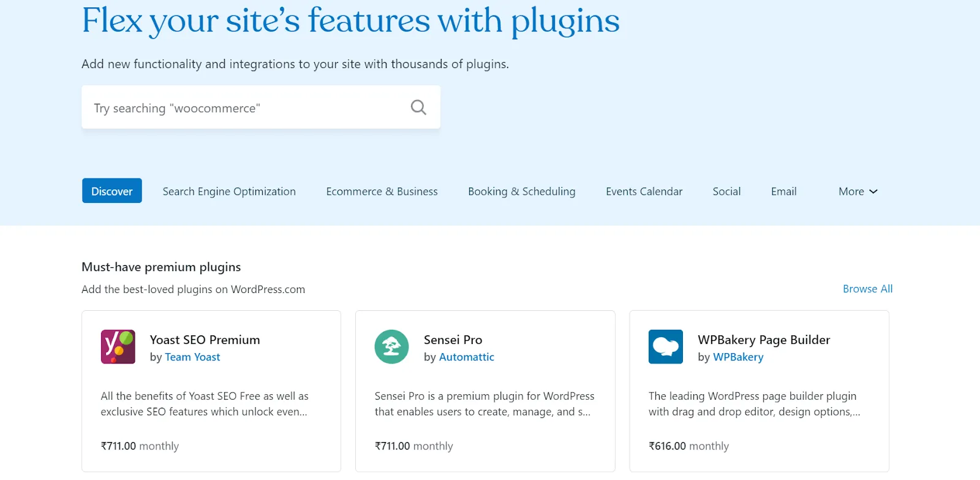Click the search magnifier icon

(418, 107)
